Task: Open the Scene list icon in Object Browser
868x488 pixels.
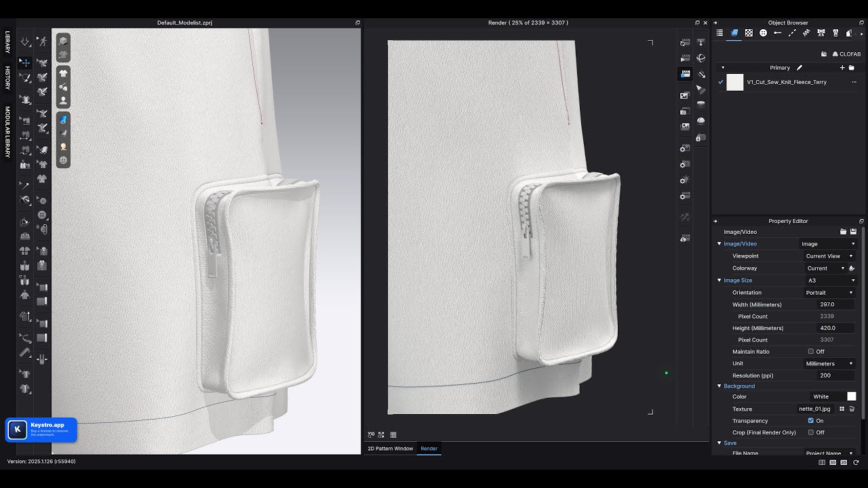Action: pyautogui.click(x=719, y=33)
